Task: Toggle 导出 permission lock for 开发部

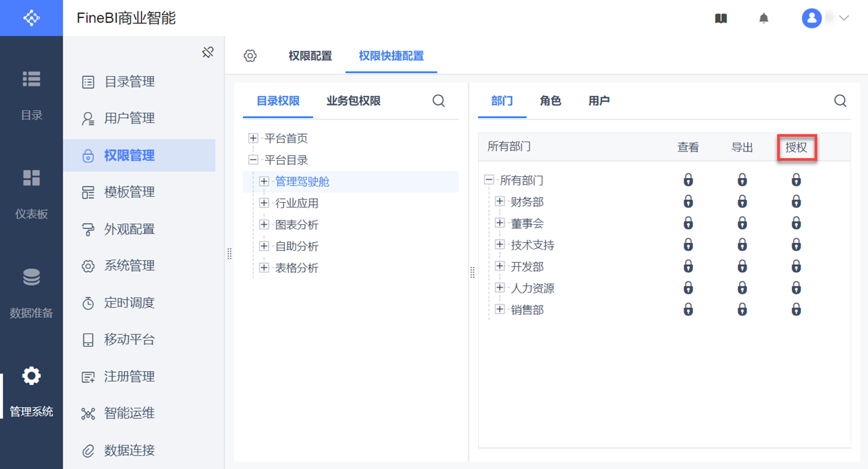Action: pyautogui.click(x=742, y=267)
